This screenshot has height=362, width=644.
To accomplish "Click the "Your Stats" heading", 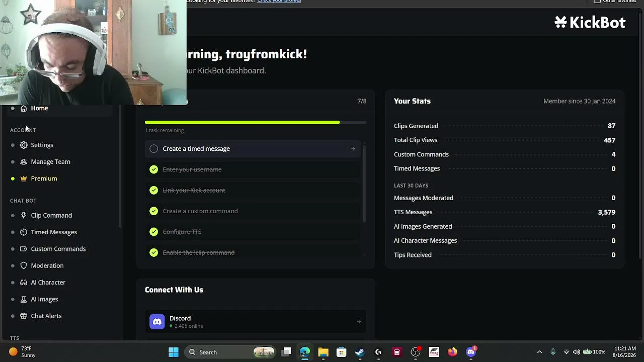I will pyautogui.click(x=412, y=101).
